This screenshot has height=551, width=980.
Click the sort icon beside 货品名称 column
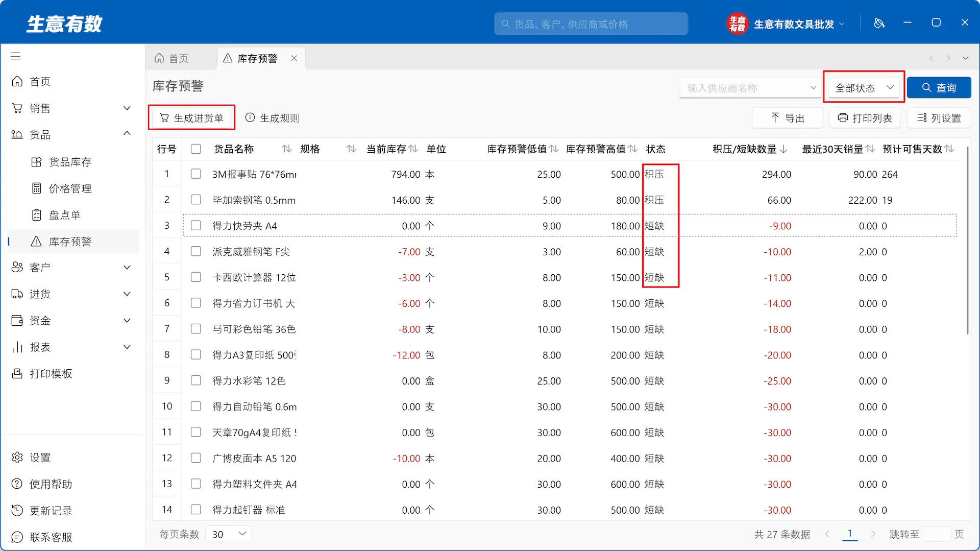pos(287,149)
